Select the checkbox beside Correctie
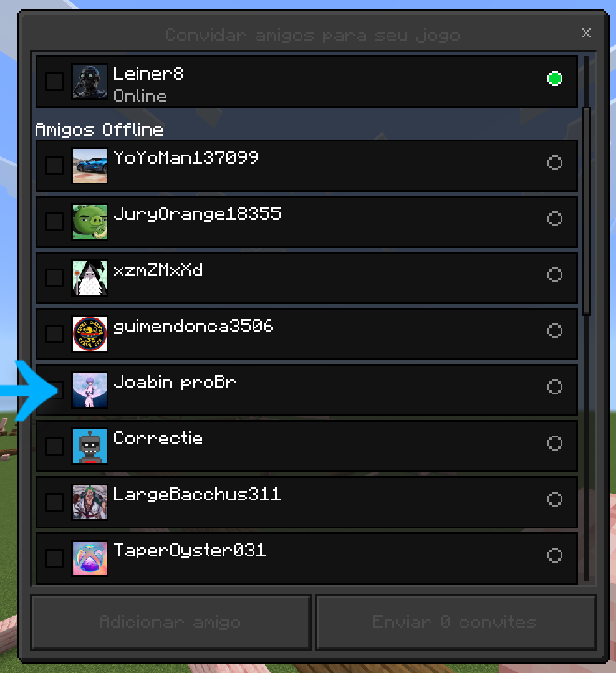The height and width of the screenshot is (673, 616). [x=54, y=446]
